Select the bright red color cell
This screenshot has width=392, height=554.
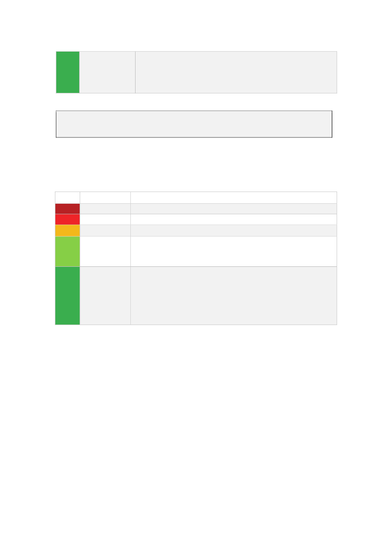67,219
